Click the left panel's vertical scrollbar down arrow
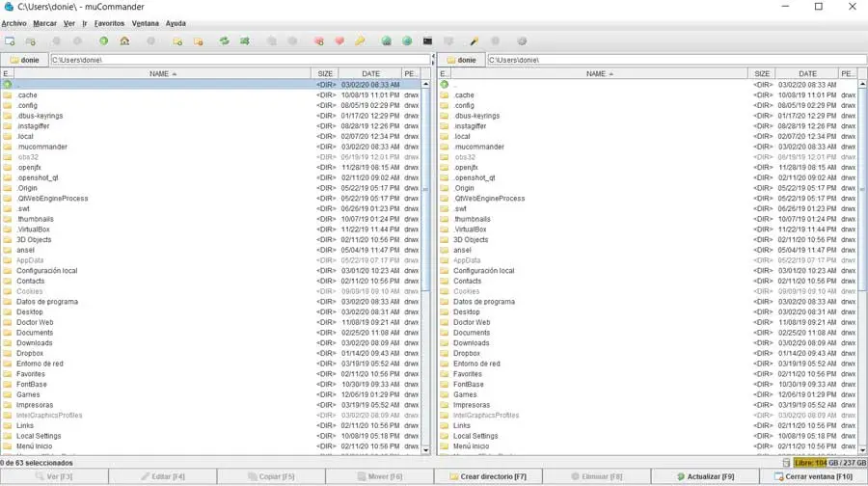Viewport: 868px width, 486px height. tap(425, 450)
